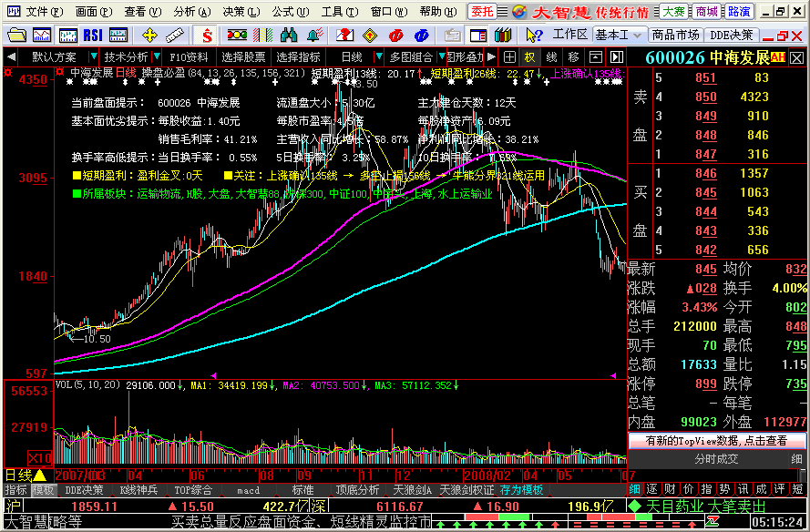Toggle the 细 detail button beside 分时成交
The height and width of the screenshot is (532, 810).
797,458
